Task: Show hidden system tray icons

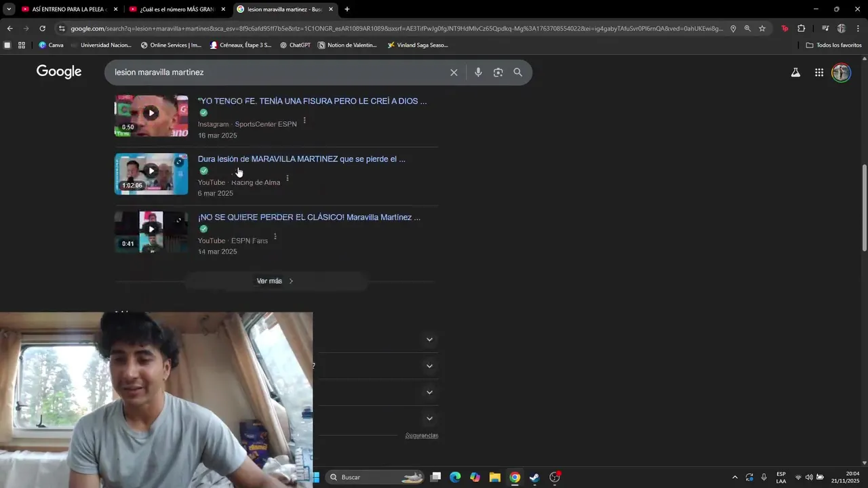Action: coord(734,477)
